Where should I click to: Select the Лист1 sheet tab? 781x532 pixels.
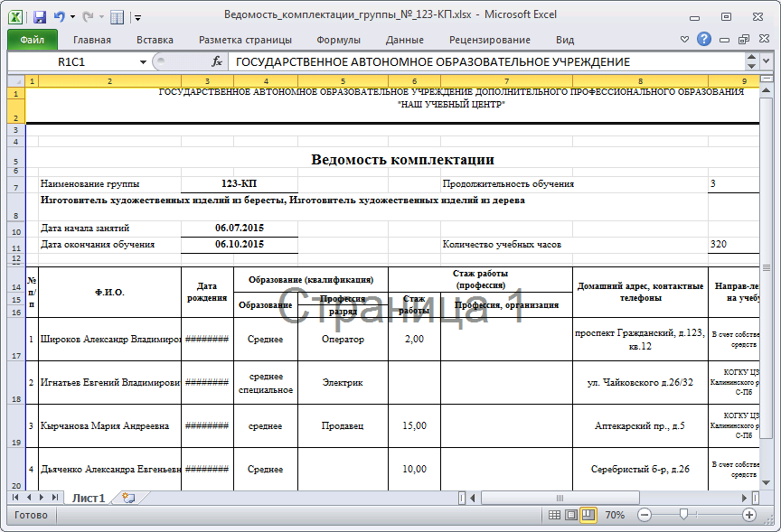pyautogui.click(x=89, y=498)
